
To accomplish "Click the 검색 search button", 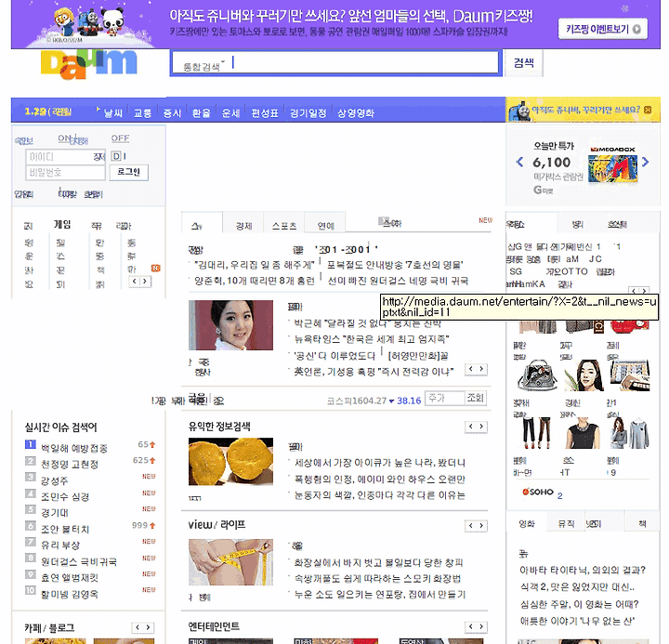I will (524, 63).
